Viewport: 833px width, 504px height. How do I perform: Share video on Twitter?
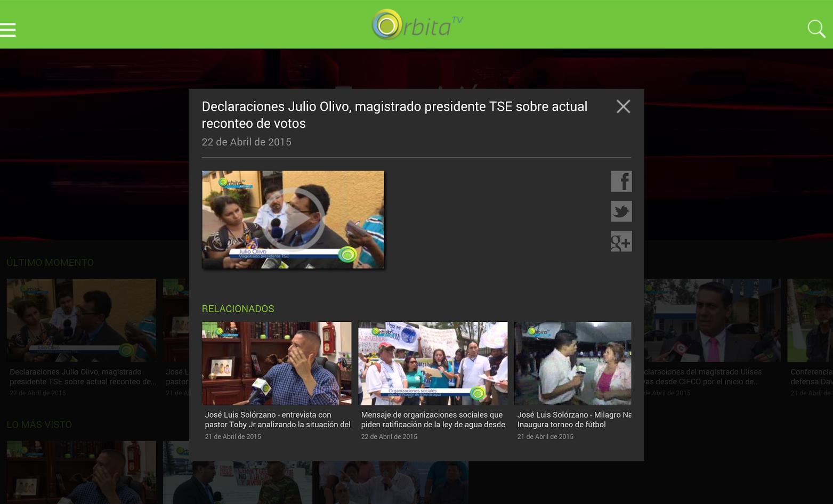621,212
